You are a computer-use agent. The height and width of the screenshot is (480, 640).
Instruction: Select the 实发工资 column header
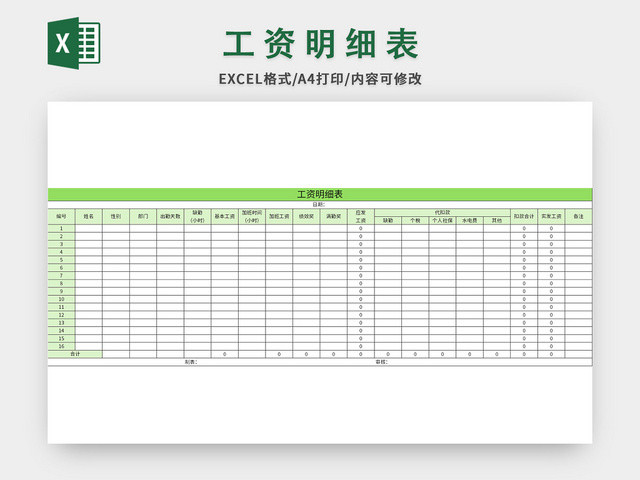551,216
